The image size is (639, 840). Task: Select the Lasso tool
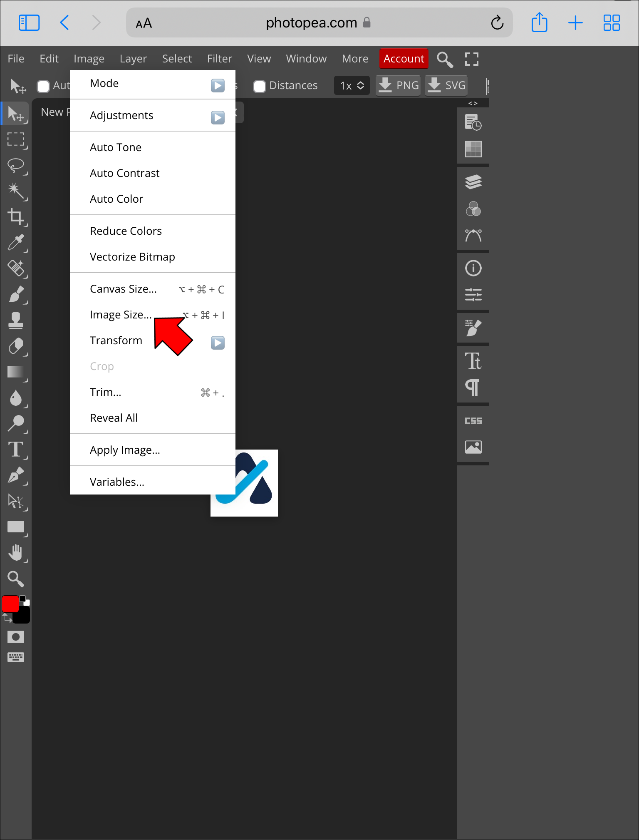pos(16,166)
